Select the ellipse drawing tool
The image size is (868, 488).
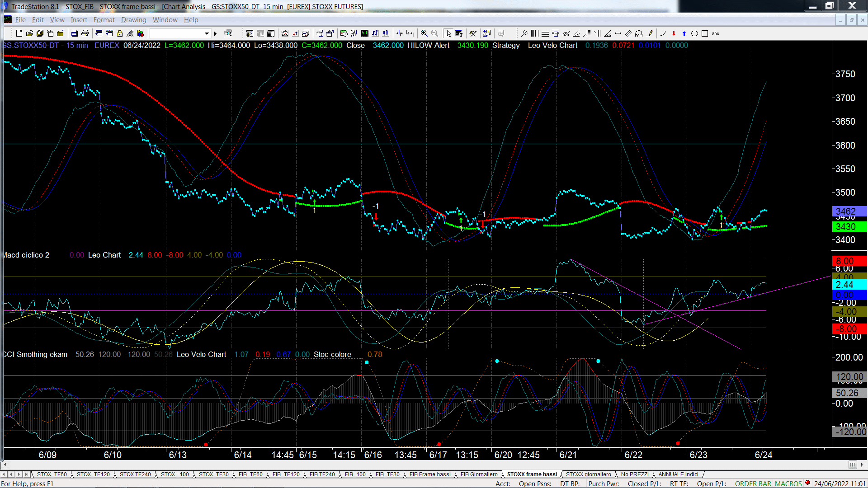point(694,33)
